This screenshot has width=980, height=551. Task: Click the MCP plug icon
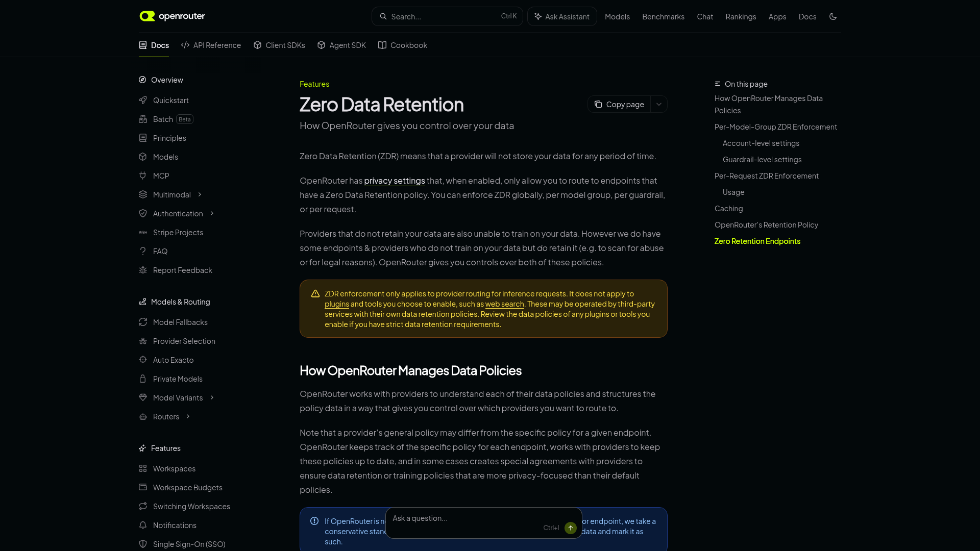143,176
